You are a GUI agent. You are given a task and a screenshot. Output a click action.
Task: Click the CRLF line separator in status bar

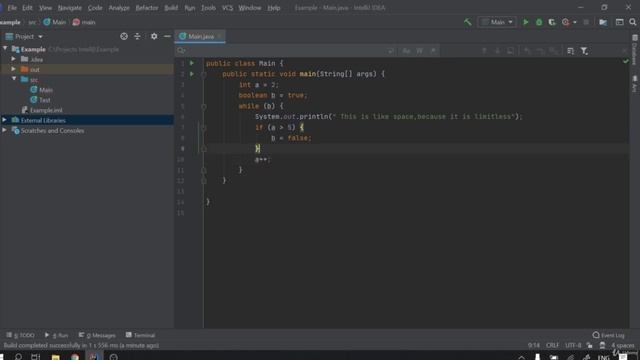(x=552, y=345)
